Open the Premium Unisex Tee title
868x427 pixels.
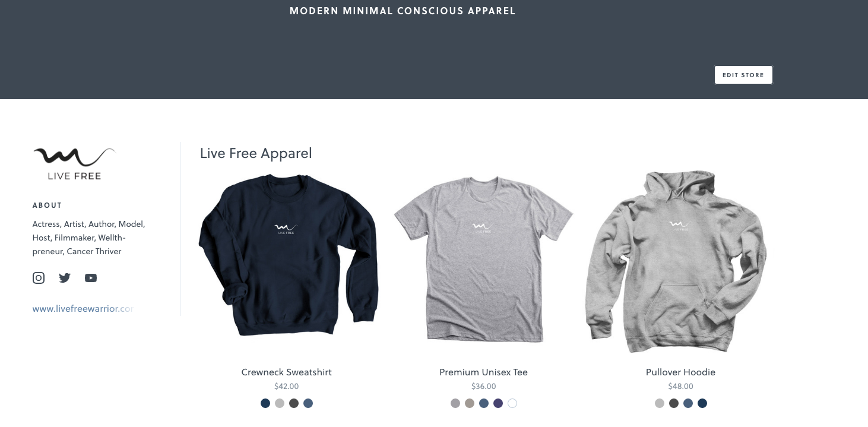(x=483, y=372)
